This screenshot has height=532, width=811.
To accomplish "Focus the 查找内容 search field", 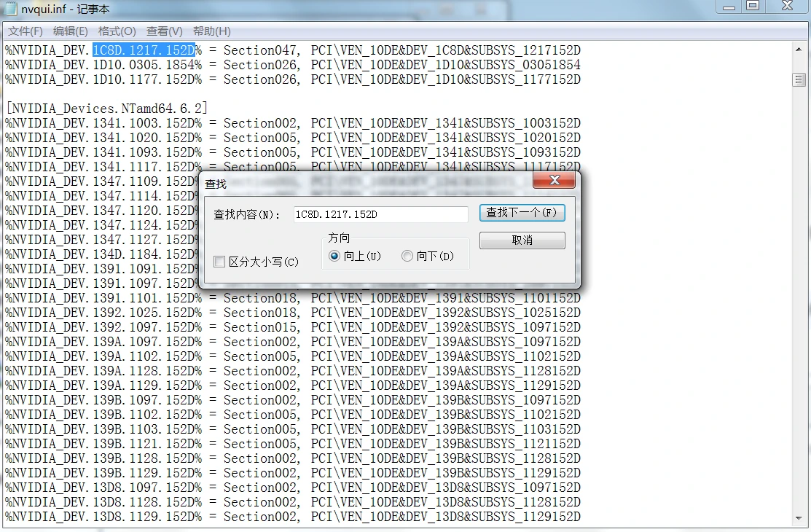I will 380,214.
